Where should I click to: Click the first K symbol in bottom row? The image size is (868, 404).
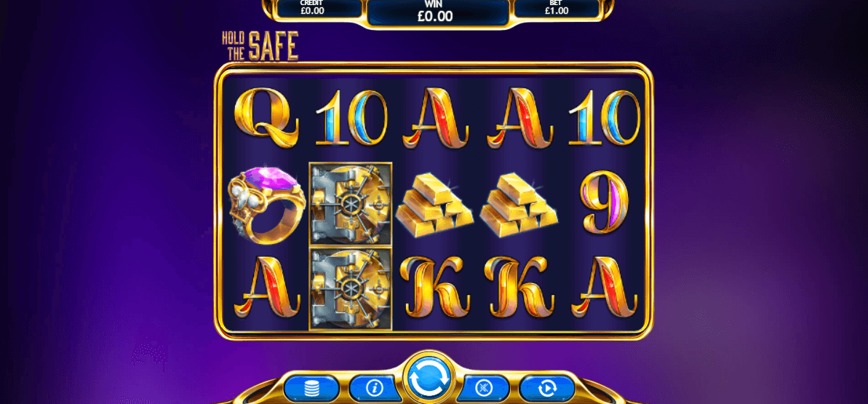point(434,287)
